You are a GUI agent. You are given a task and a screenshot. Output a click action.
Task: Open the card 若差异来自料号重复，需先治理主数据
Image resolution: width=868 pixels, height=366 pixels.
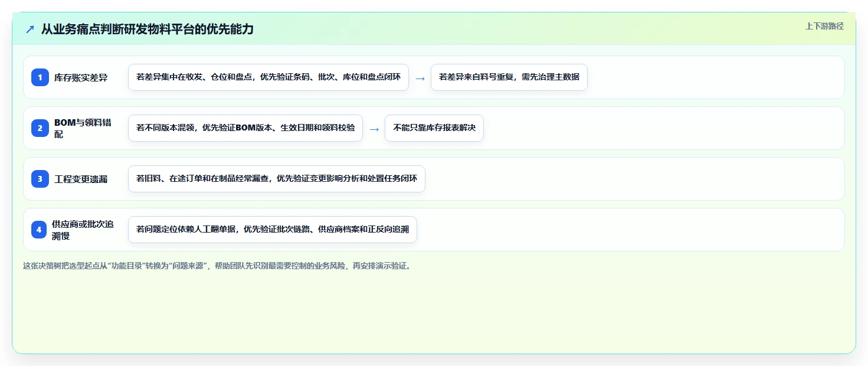(509, 77)
